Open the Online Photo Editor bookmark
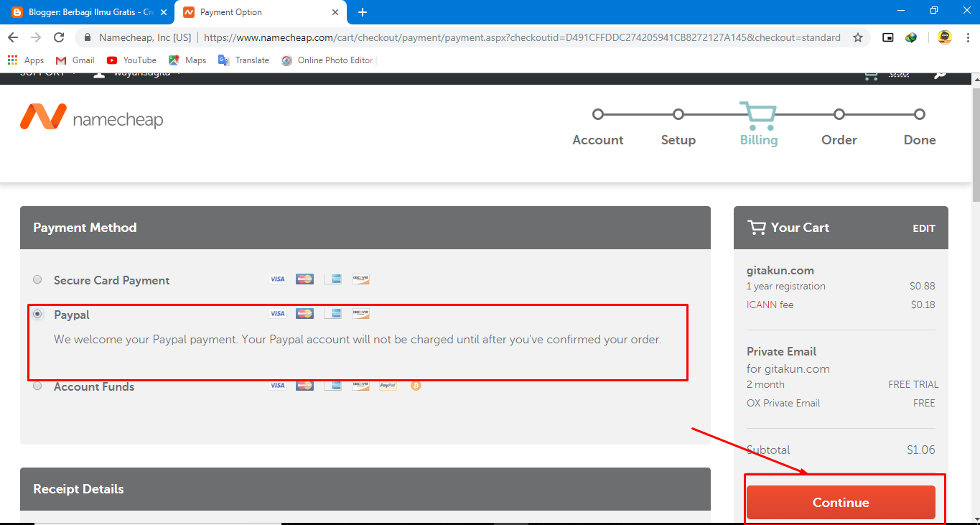The image size is (980, 525). (328, 60)
